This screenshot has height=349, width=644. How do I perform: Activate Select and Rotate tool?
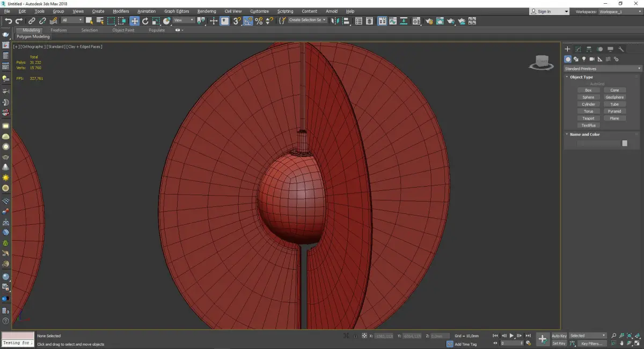coord(145,21)
